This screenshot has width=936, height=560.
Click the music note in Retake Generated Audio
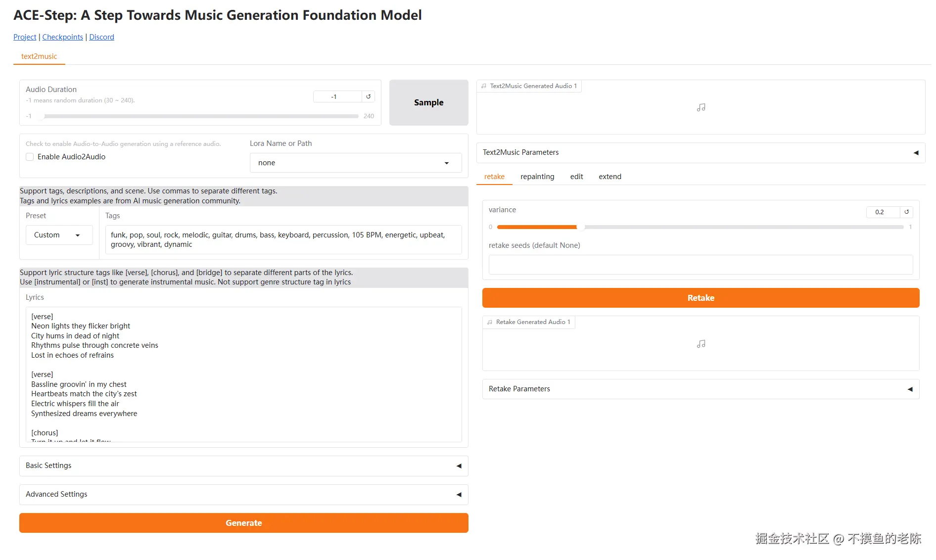[701, 344]
